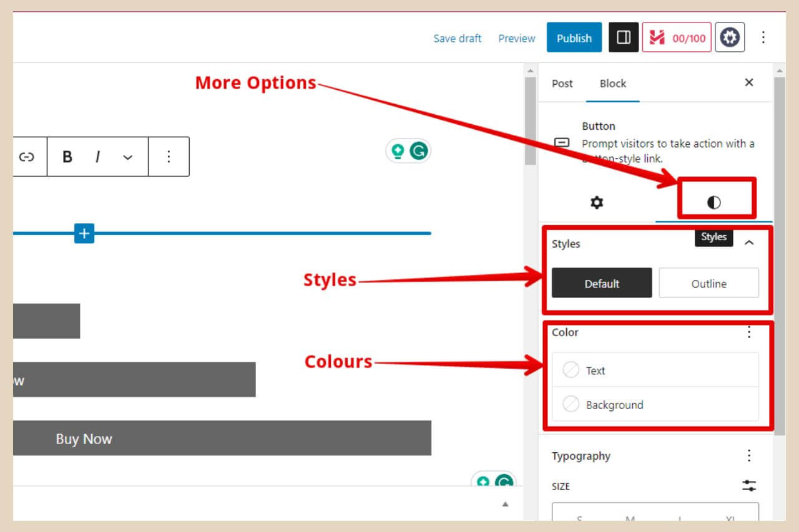Screen dimensions: 799x532
Task: Click the green lightbulb icon near toolbar
Action: click(398, 150)
